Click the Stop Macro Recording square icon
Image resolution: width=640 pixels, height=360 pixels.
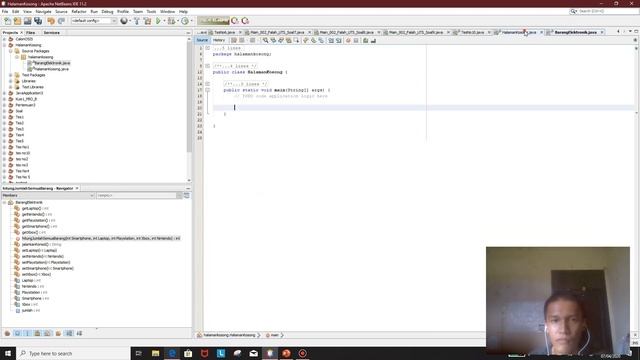(x=356, y=40)
